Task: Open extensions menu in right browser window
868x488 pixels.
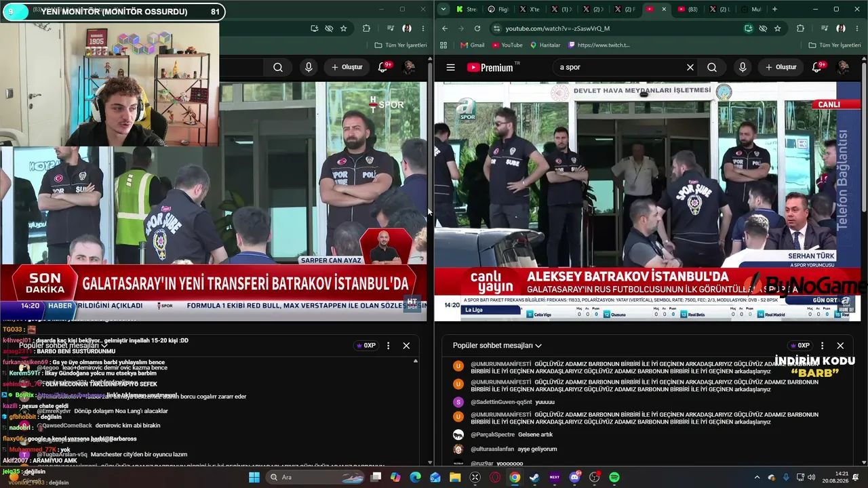Action: click(800, 28)
